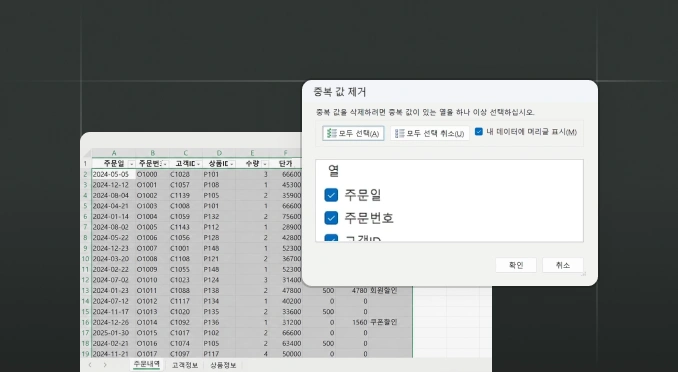
Task: Click the 회원할인 cell
Action: 390,291
